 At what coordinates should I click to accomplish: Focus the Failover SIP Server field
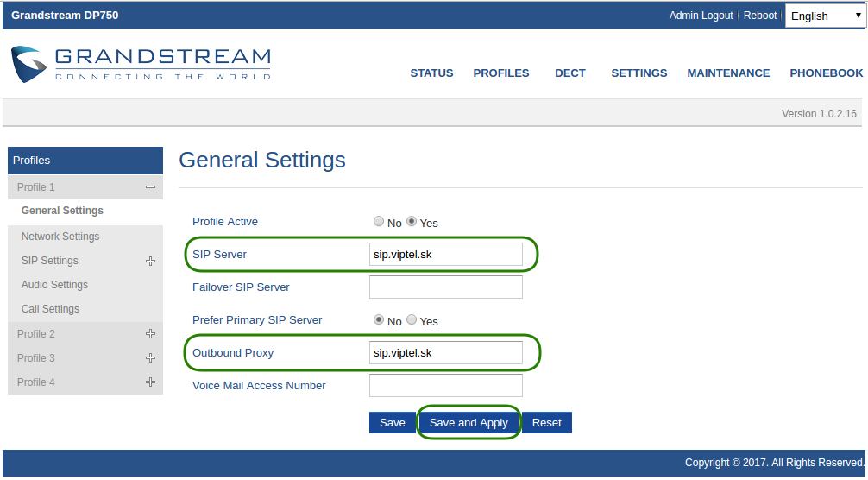click(x=445, y=287)
